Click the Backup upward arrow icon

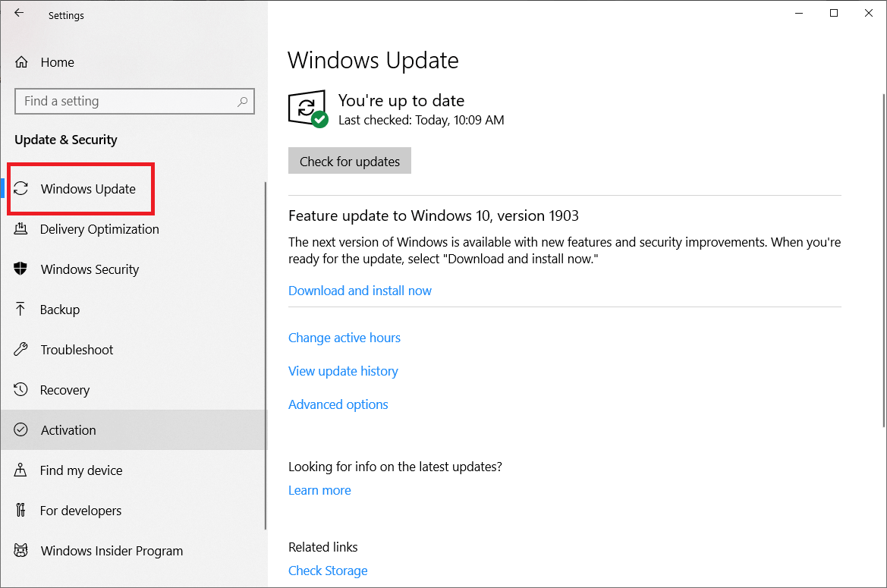[20, 309]
